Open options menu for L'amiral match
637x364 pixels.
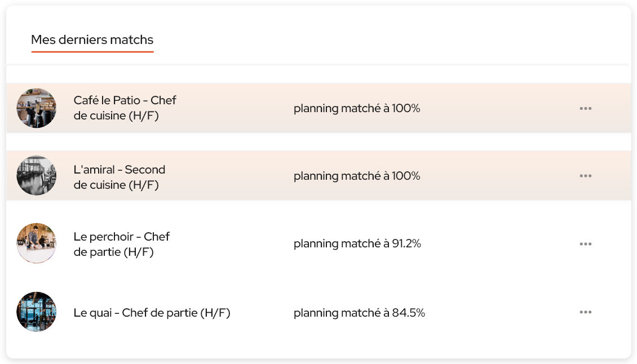[586, 176]
